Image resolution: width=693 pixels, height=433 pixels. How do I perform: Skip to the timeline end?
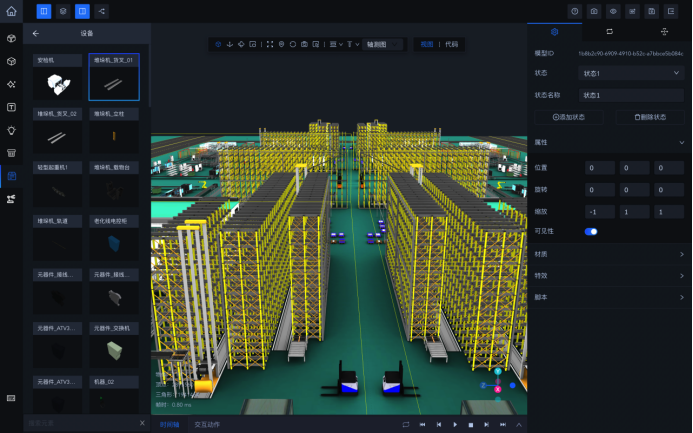503,425
